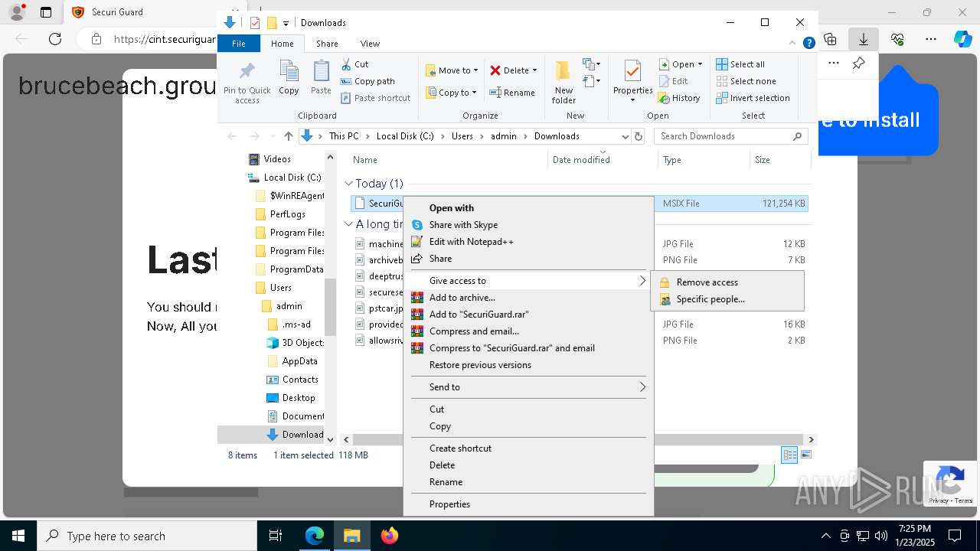The image size is (980, 551).
Task: Click Select all in ribbon
Action: pos(740,64)
